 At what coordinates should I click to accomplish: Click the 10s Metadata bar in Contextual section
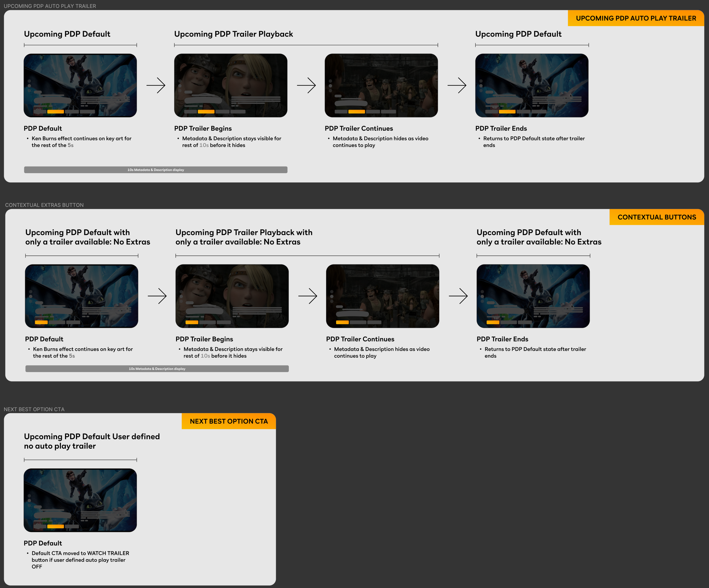157,369
